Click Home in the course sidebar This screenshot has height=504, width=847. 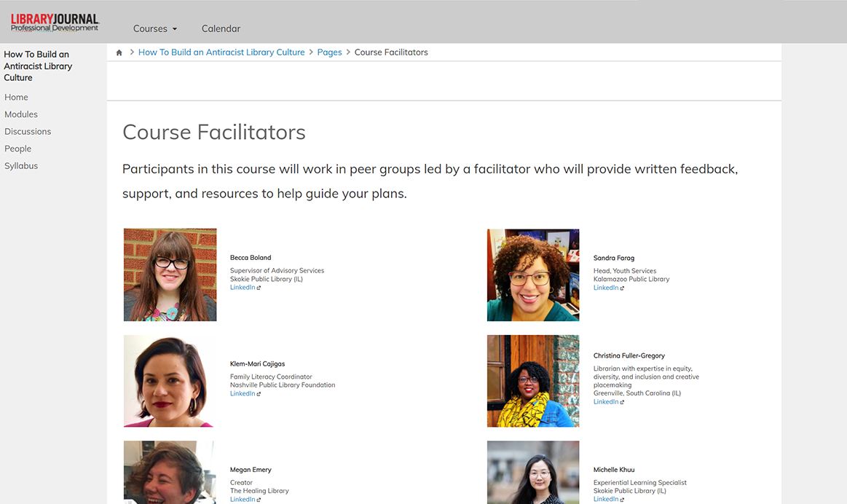[16, 97]
